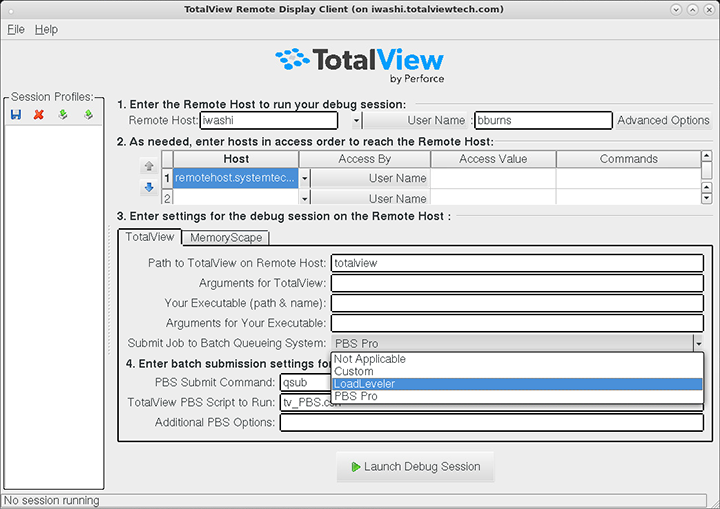This screenshot has height=509, width=720.
Task: Click the User Name input field
Action: coord(542,121)
